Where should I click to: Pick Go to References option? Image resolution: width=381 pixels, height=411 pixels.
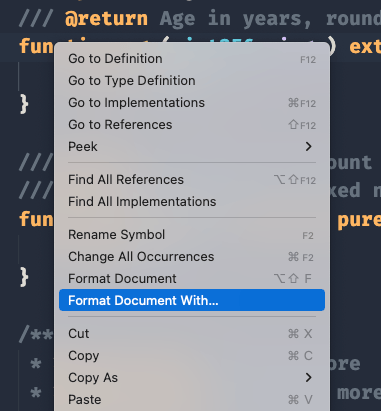(192, 125)
